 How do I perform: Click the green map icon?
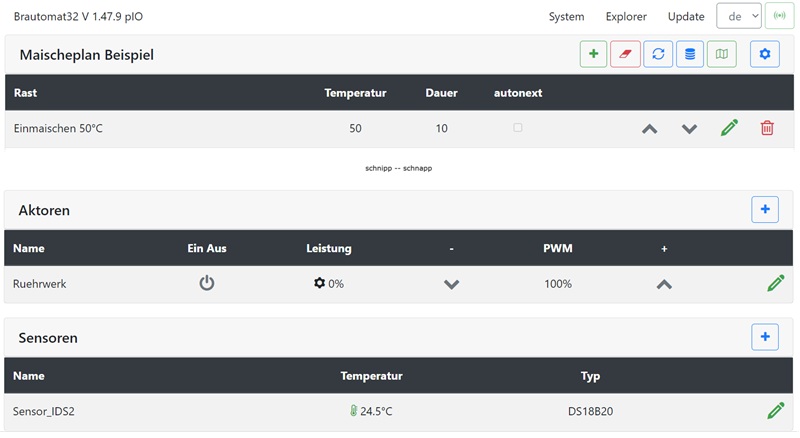click(722, 54)
